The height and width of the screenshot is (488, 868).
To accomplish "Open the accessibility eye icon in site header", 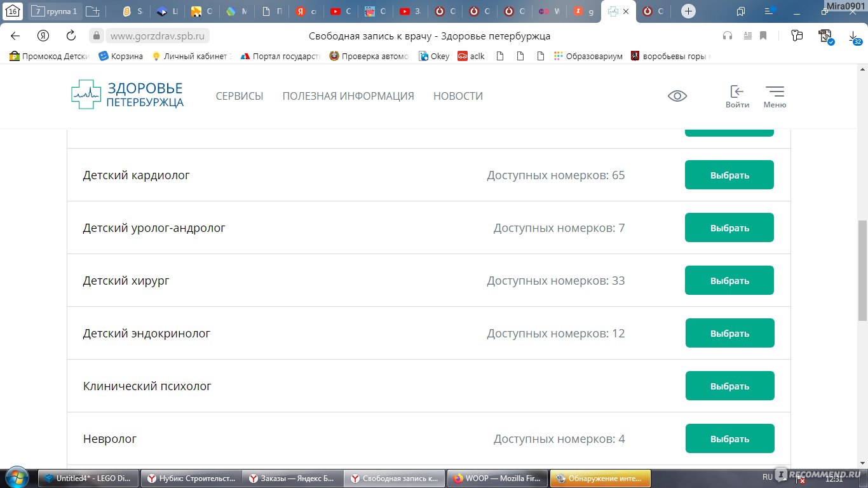I will pyautogui.click(x=677, y=96).
